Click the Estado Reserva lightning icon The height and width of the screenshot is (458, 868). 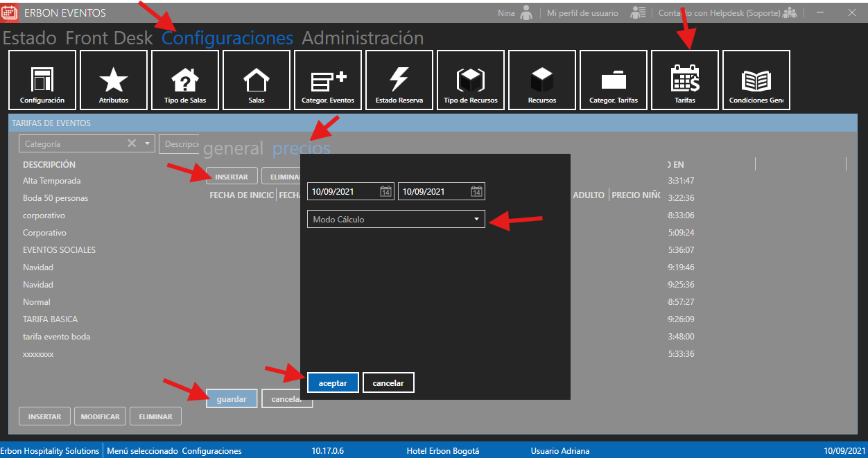(399, 80)
